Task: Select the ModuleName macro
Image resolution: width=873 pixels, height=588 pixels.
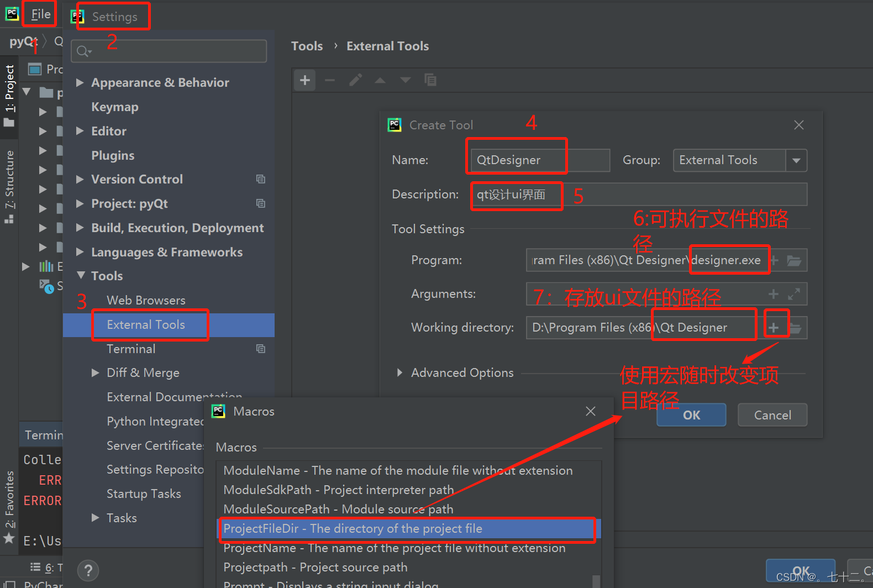Action: coord(408,471)
